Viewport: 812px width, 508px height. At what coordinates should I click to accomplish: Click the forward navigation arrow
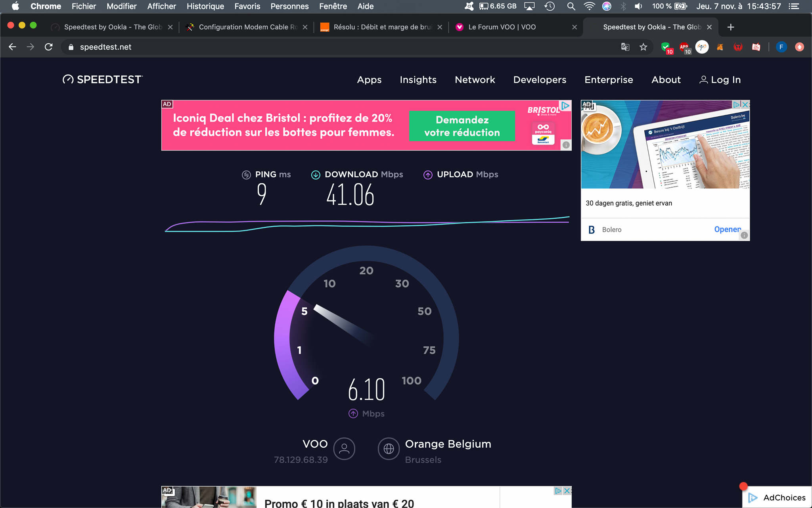tap(31, 47)
